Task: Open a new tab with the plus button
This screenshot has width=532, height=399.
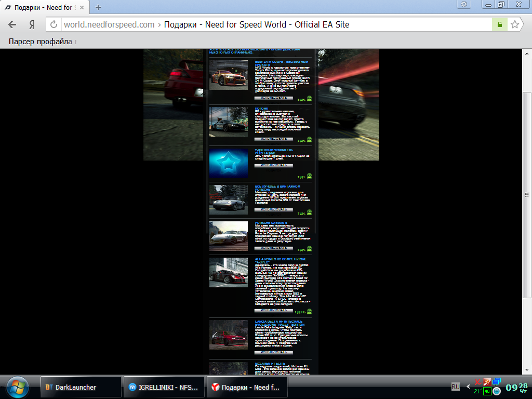Action: coord(98,7)
